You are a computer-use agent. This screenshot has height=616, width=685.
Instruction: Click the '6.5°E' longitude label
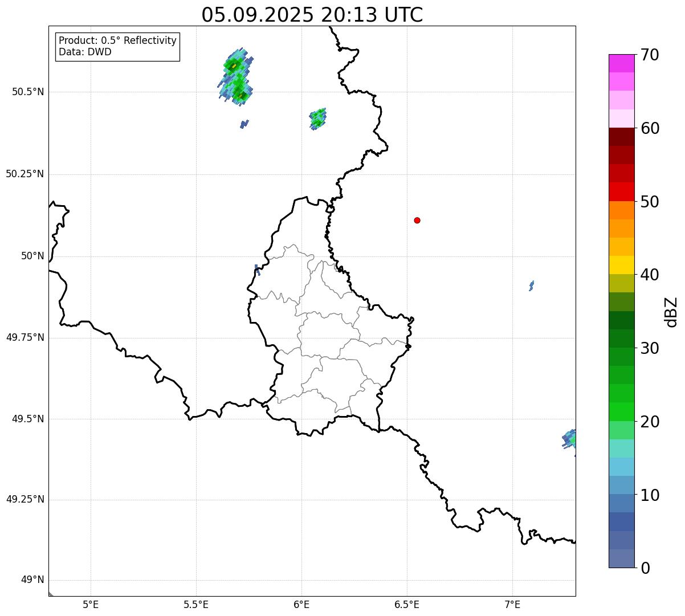pos(407,604)
